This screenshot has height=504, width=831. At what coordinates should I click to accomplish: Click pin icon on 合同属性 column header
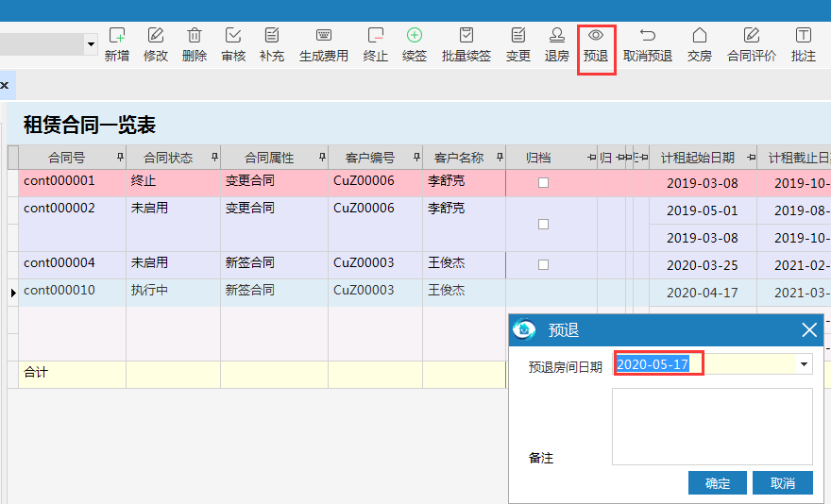322,157
